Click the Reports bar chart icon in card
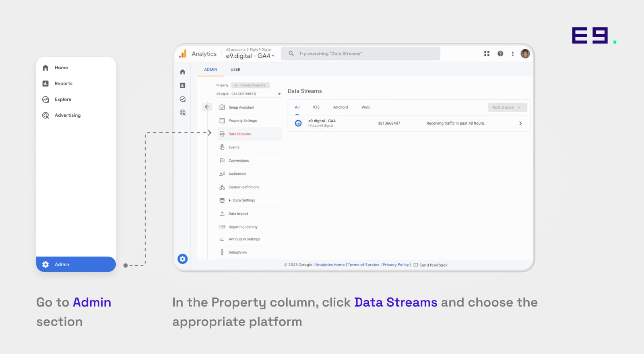Screen dimensions: 644x354 (45, 84)
